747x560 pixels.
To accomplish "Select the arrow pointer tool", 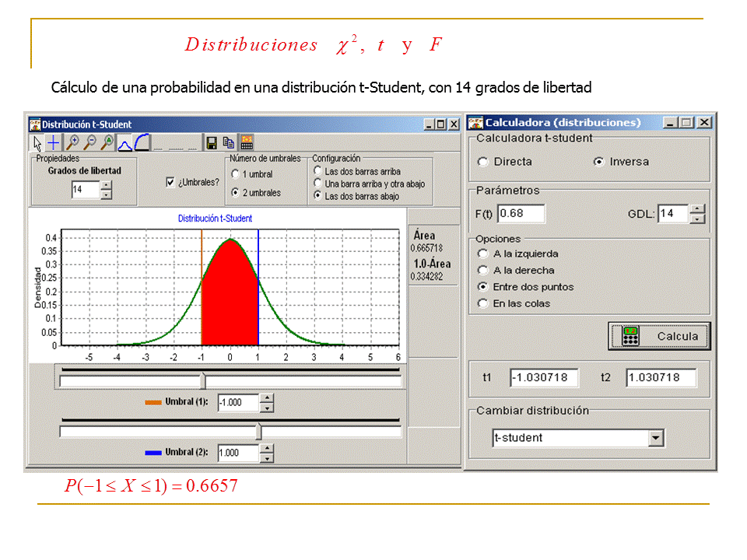I will 37,142.
